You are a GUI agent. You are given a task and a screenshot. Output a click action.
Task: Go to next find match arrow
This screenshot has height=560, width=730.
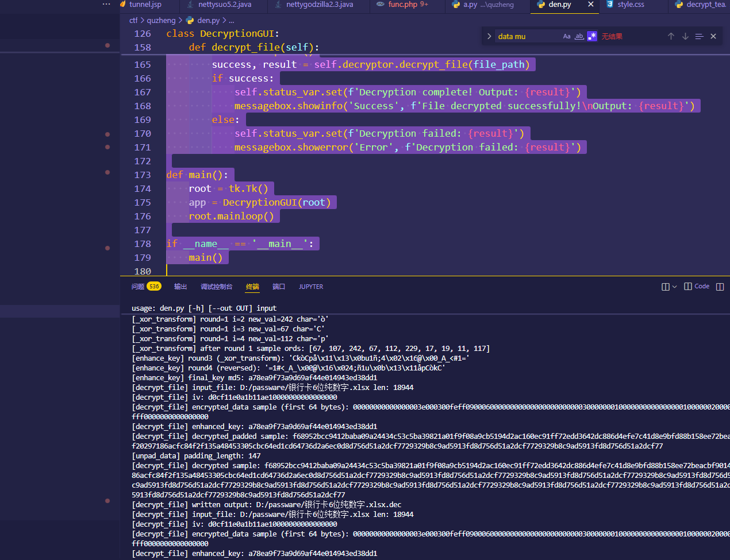685,36
